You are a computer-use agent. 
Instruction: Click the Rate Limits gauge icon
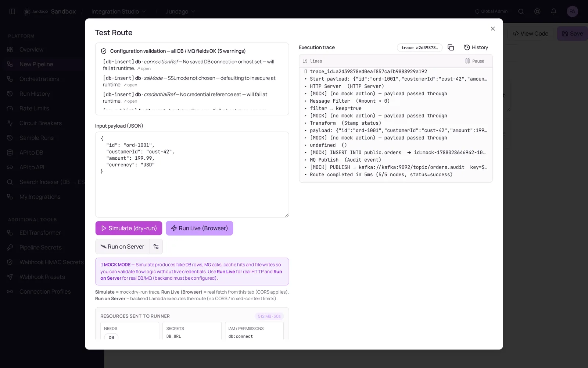coord(10,108)
